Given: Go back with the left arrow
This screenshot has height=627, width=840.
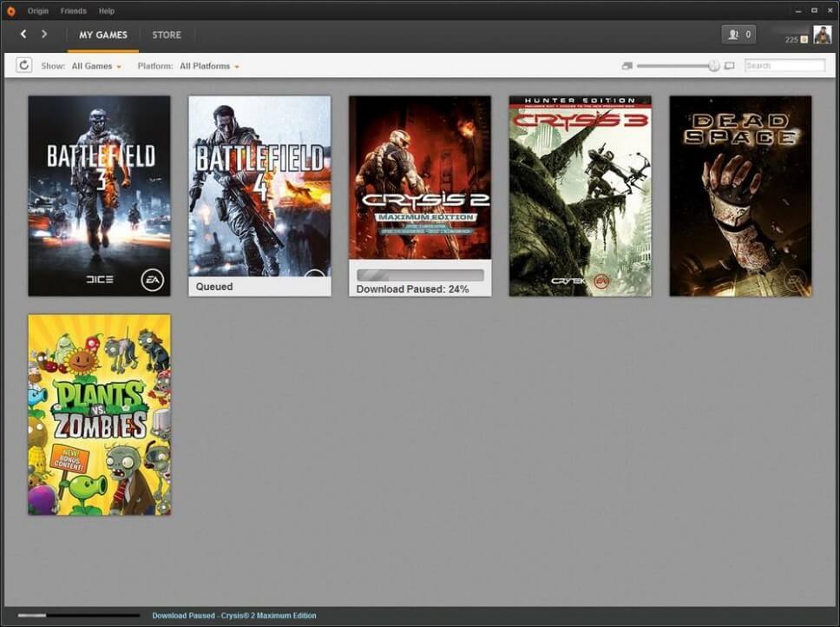Looking at the screenshot, I should 23,34.
